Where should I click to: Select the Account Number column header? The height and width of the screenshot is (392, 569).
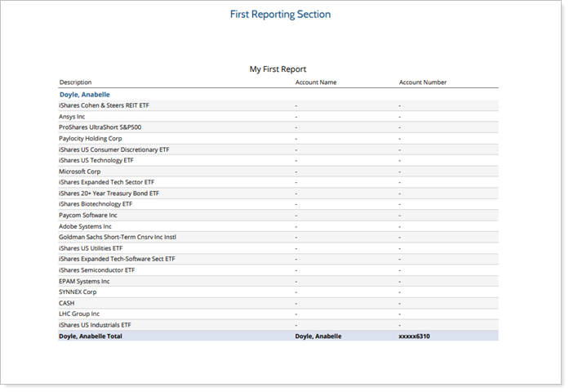tap(422, 82)
